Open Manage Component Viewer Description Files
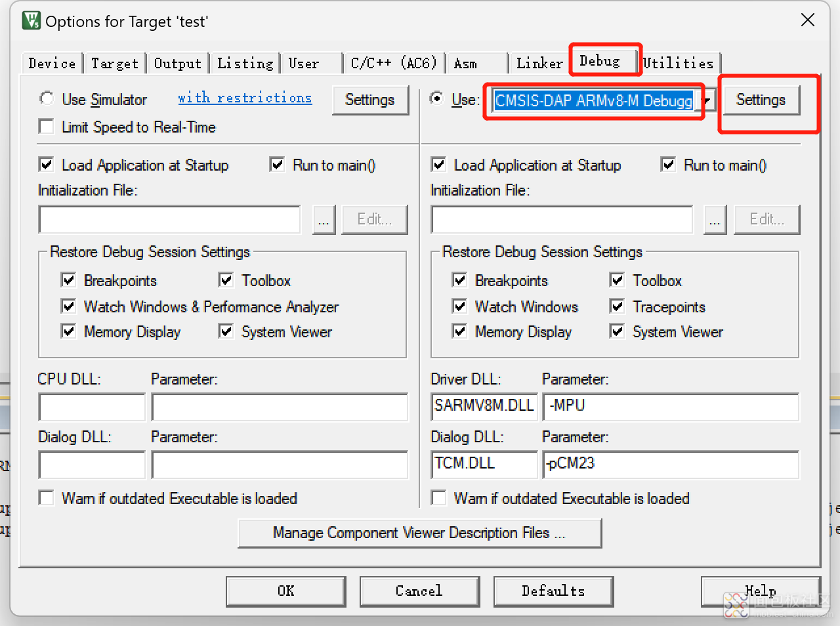 click(419, 533)
